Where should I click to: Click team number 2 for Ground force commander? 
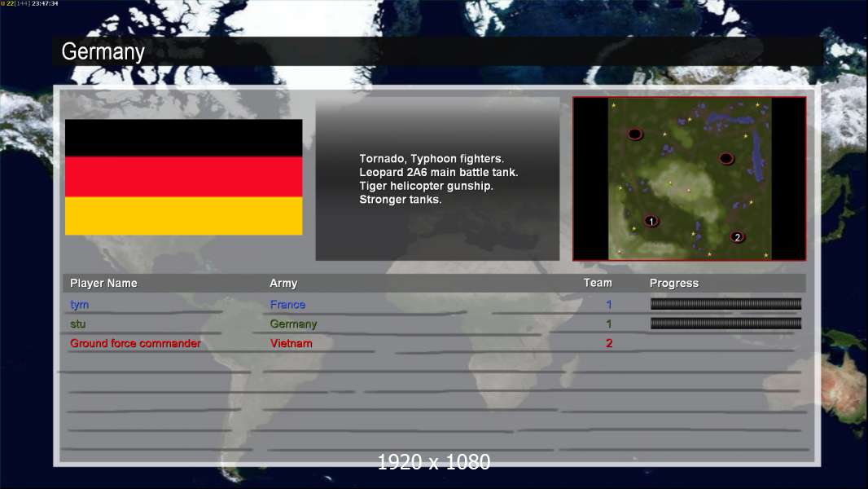pyautogui.click(x=609, y=343)
